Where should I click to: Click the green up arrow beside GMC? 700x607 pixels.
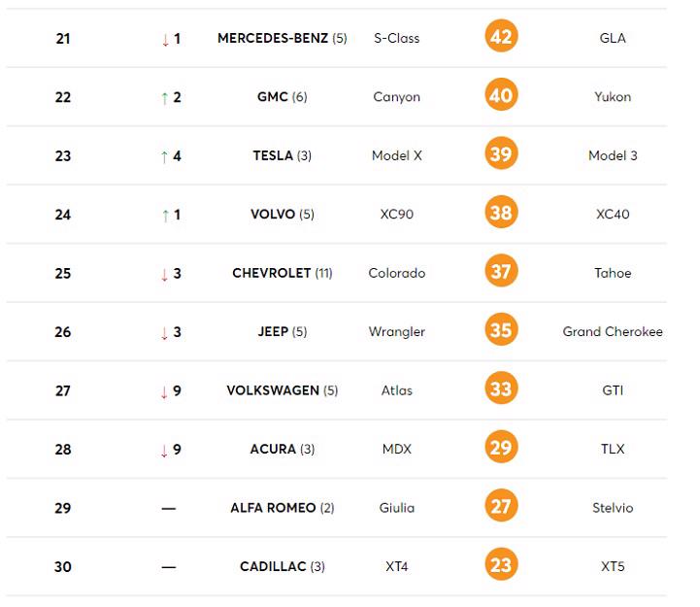165,97
